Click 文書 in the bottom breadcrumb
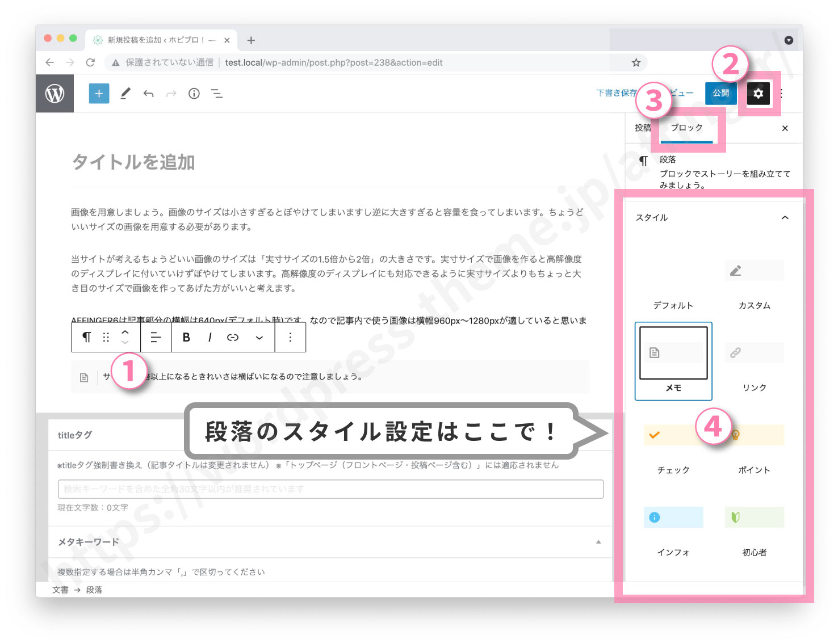838x644 pixels. tap(60, 590)
